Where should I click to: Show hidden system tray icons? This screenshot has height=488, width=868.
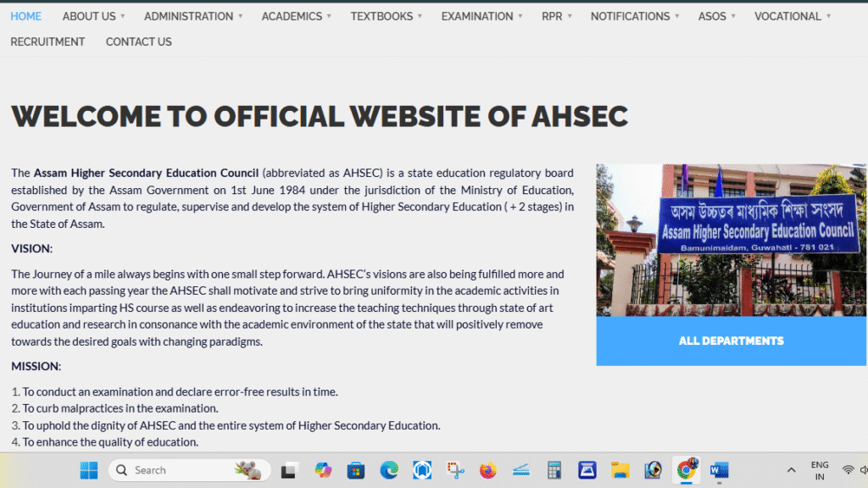click(x=791, y=470)
